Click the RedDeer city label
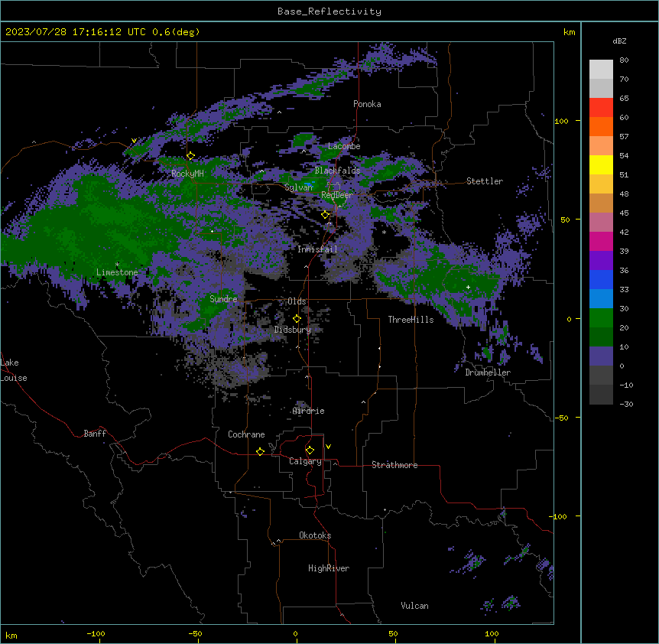Screen dimensions: 659x644 pyautogui.click(x=337, y=195)
